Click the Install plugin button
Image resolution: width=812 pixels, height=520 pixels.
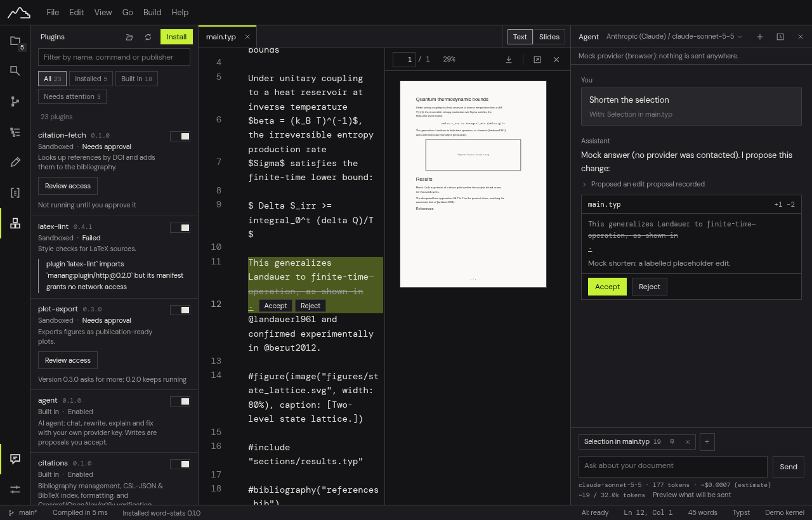pyautogui.click(x=176, y=37)
